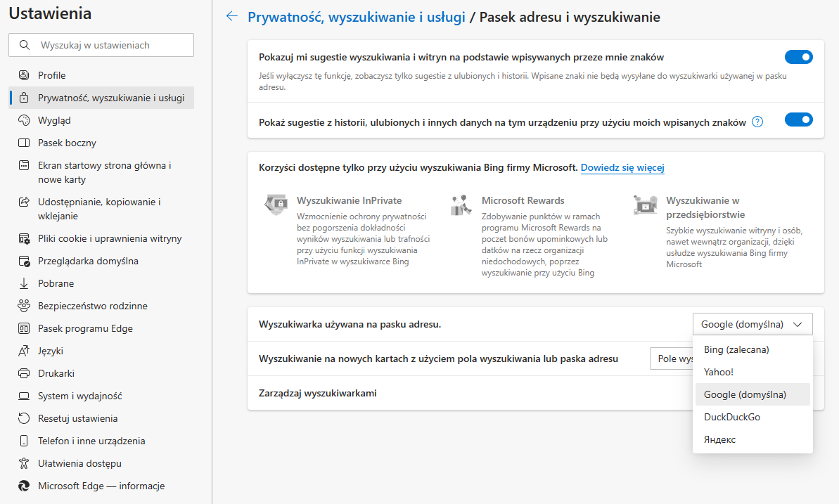Open the Google (domyślna) search engine dropdown
The height and width of the screenshot is (504, 839).
[752, 324]
